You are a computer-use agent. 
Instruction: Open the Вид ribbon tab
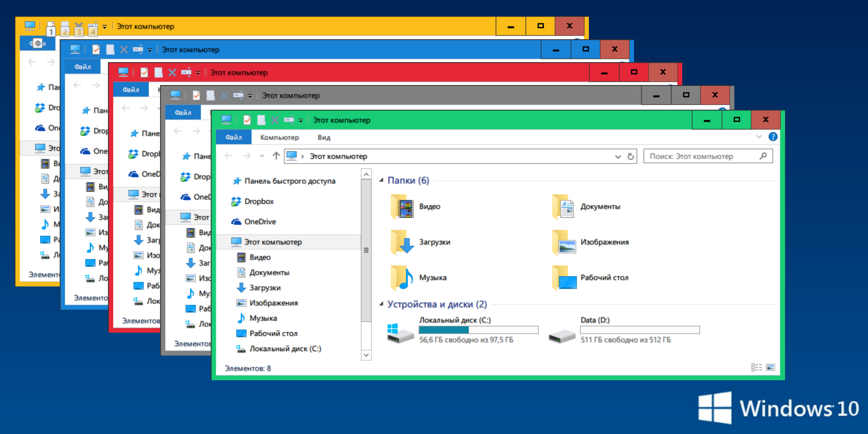coord(324,137)
